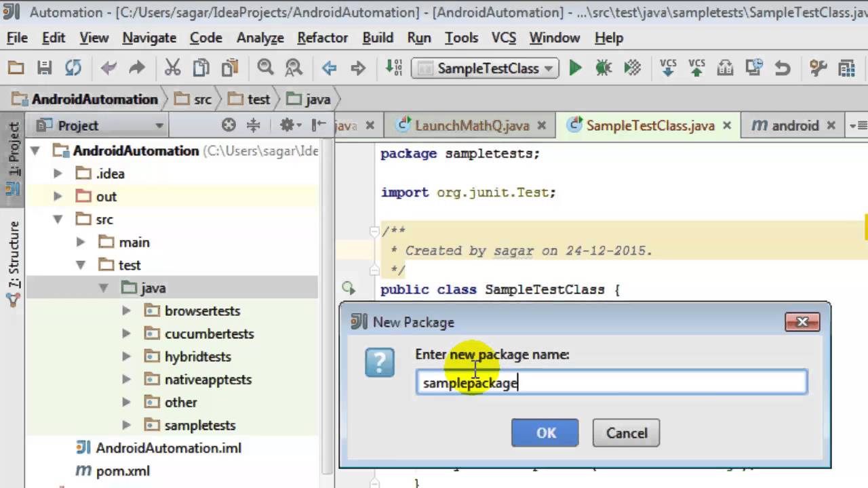Open the Navigate menu
Screen dimensions: 868x488
tap(149, 38)
